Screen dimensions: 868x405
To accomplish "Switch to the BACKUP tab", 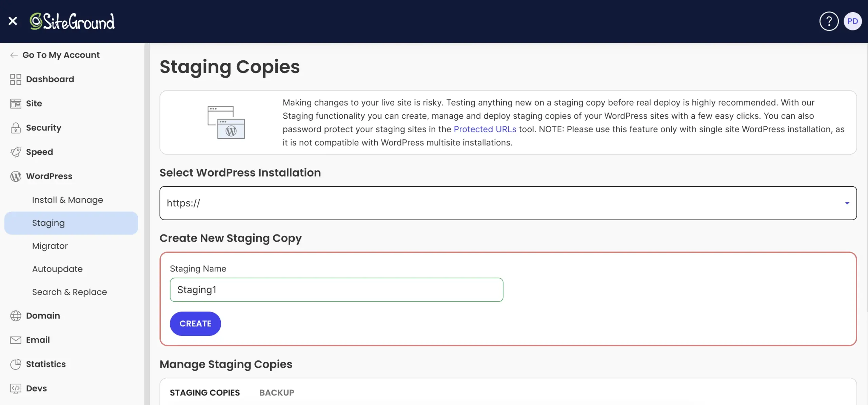I will 277,392.
